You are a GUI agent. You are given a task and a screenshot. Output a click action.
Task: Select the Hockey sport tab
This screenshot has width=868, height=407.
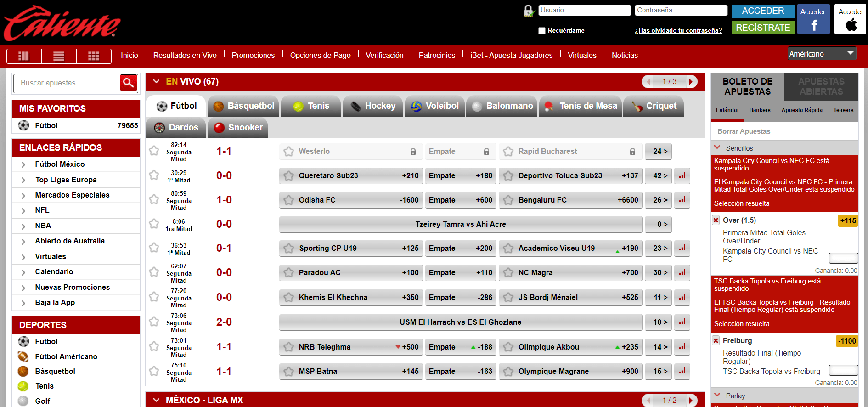[x=373, y=106]
